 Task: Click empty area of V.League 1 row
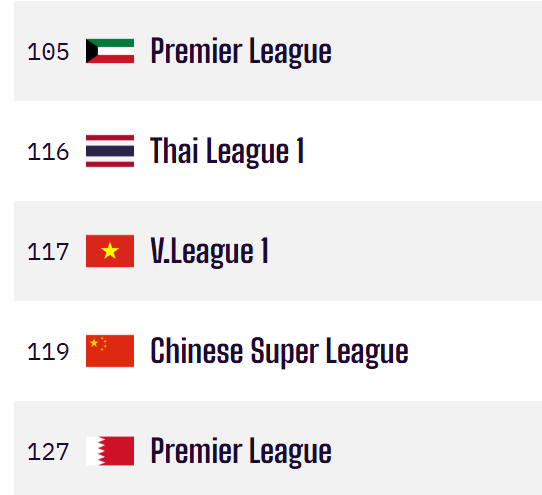coord(404,251)
